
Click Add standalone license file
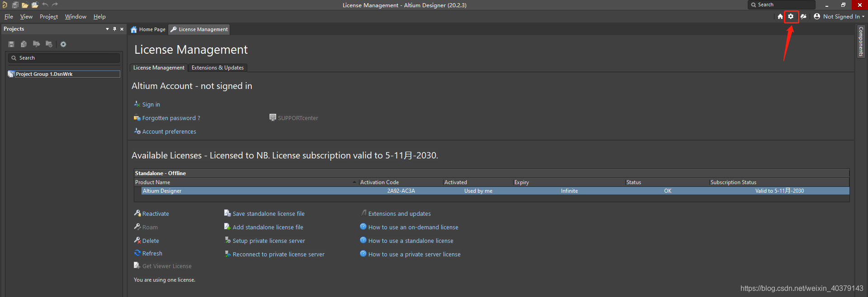tap(268, 227)
